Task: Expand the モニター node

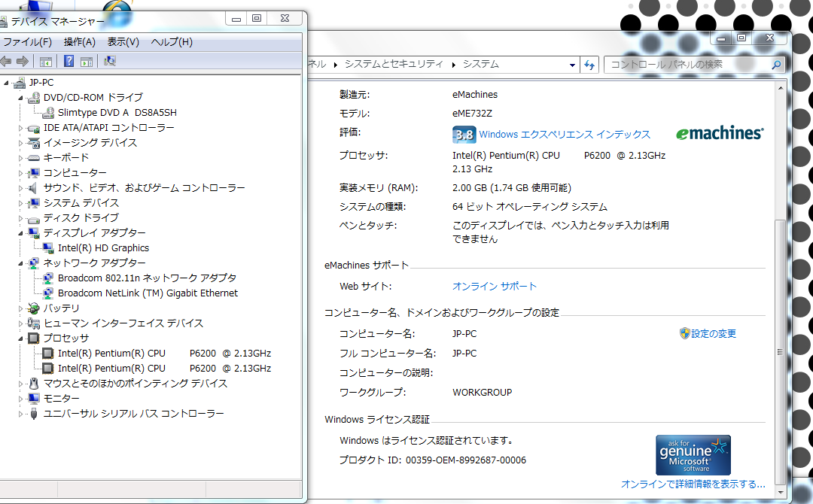Action: (x=21, y=399)
